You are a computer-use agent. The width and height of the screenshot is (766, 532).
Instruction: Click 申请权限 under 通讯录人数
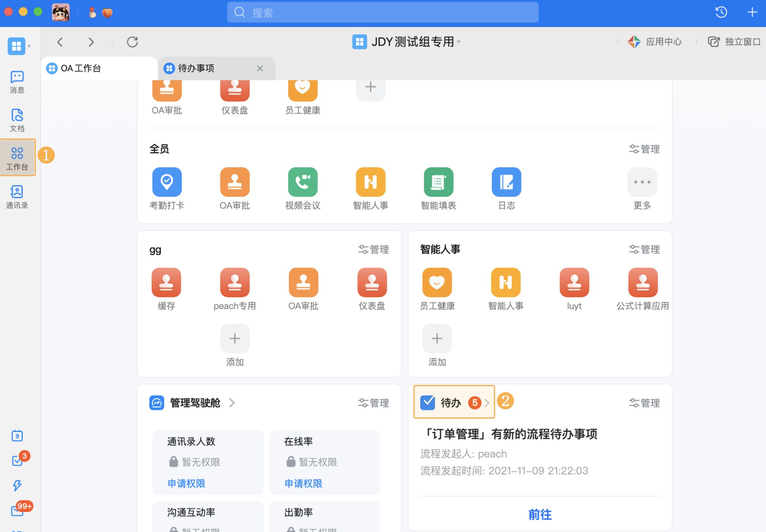click(x=186, y=483)
